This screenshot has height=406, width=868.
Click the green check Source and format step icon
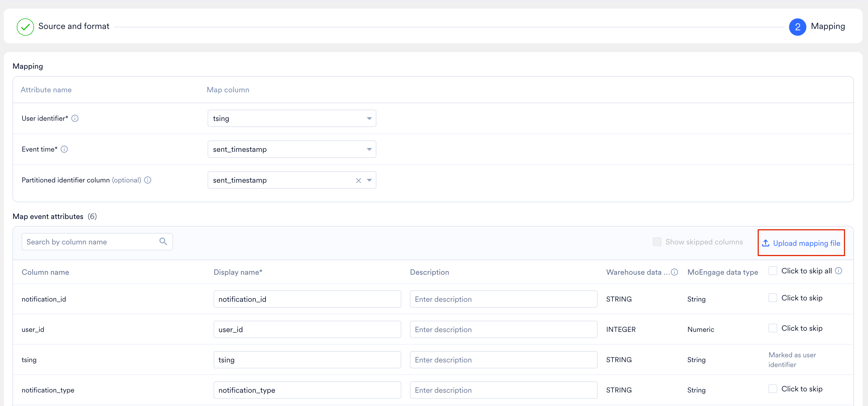[x=25, y=27]
